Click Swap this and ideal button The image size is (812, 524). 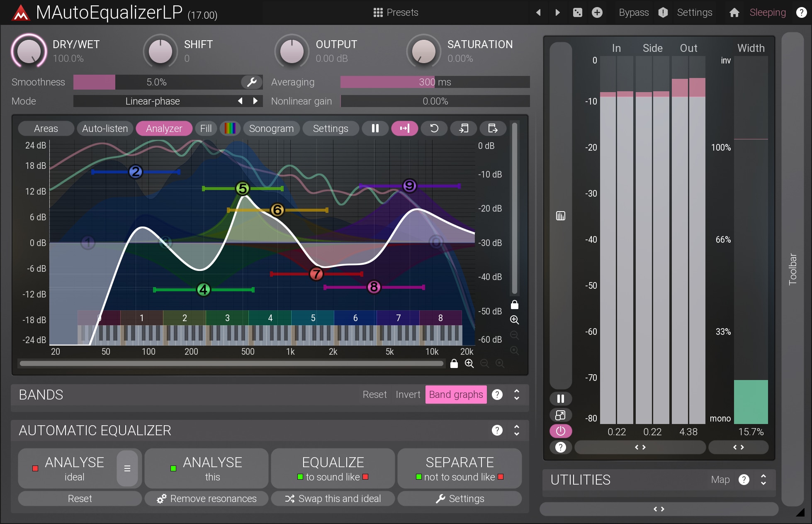333,499
